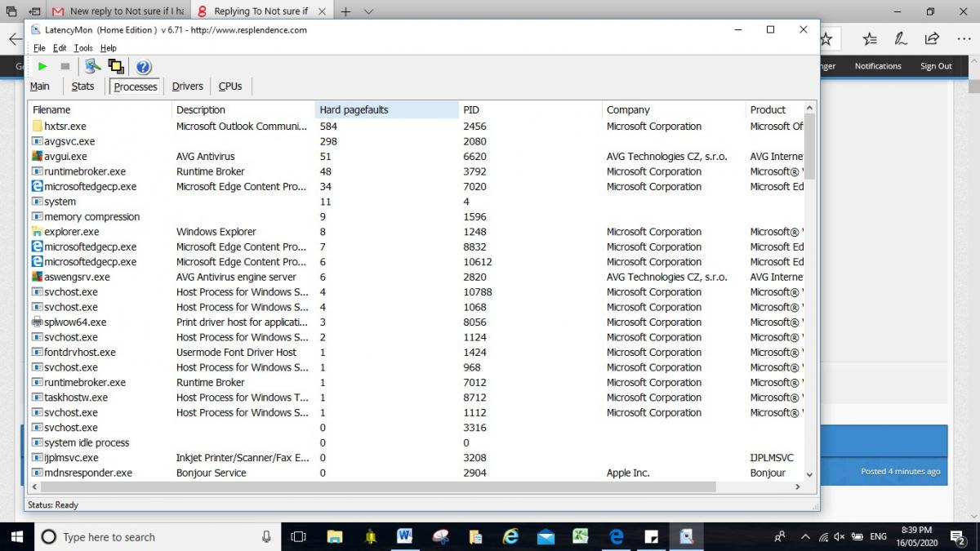Screen dimensions: 980x551
Task: Click the Edge back arrow button
Action: [15, 38]
